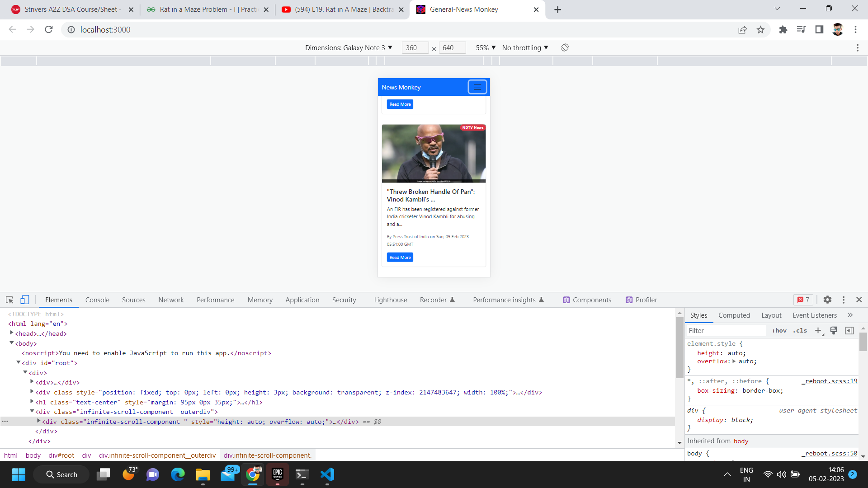This screenshot has height=488, width=868.
Task: Switch to the Computed styles tab
Action: click(x=734, y=315)
